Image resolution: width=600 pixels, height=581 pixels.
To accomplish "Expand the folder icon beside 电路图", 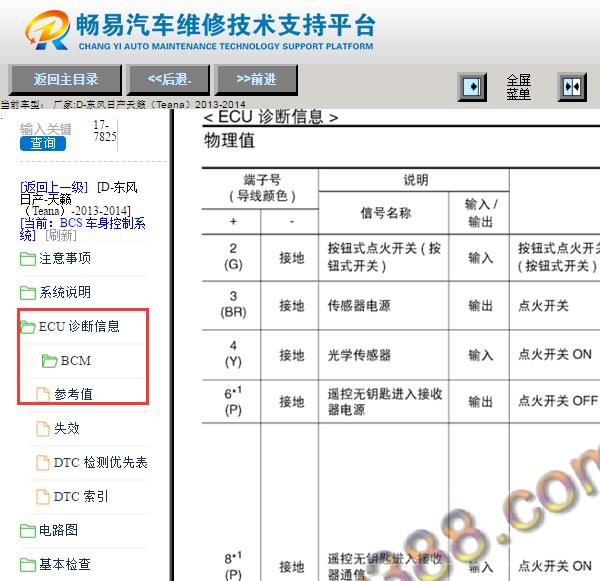I will pos(28,531).
